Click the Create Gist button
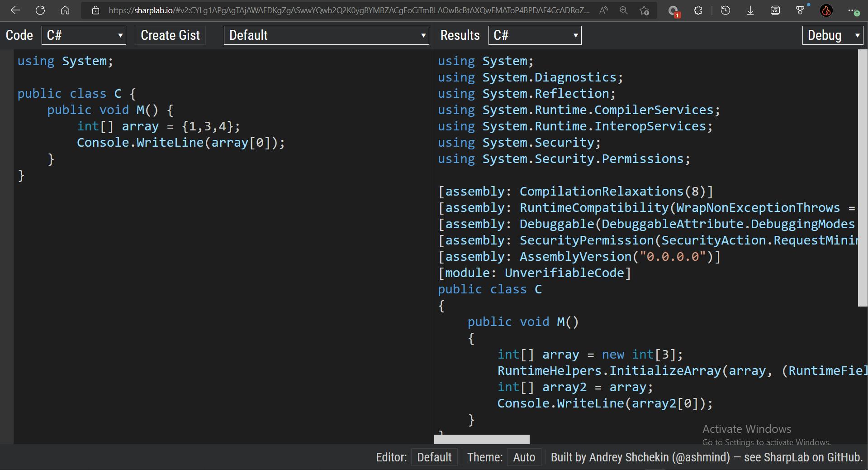Image resolution: width=868 pixels, height=470 pixels. click(170, 35)
